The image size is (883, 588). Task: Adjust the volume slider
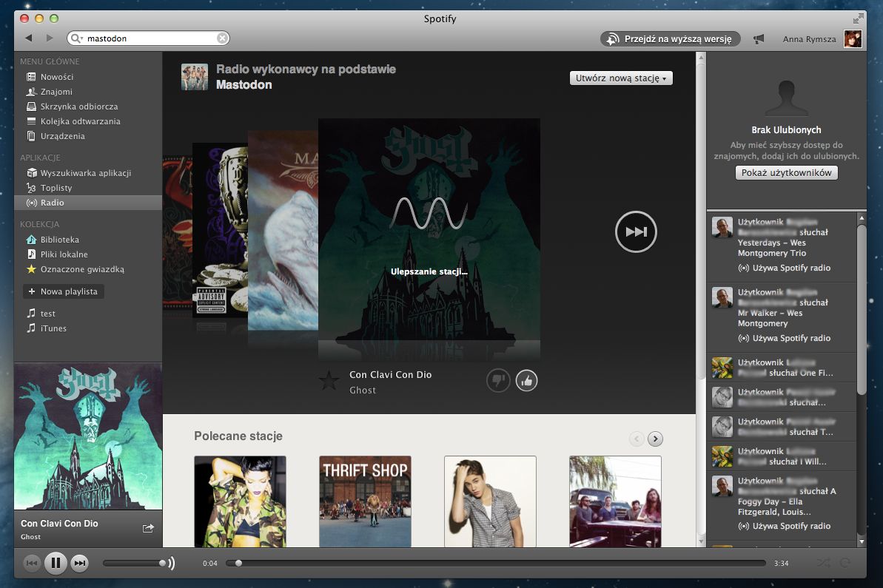click(134, 563)
